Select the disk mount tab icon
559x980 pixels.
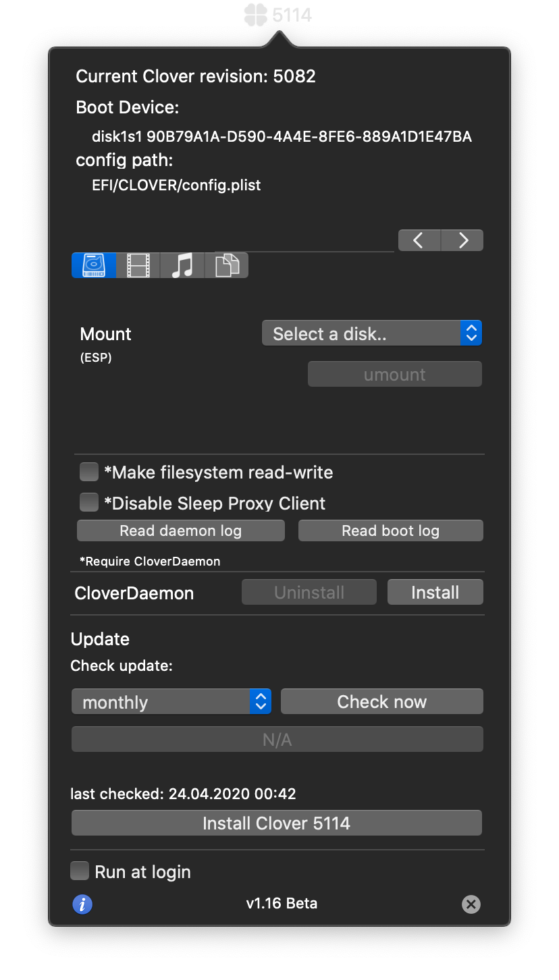point(92,265)
